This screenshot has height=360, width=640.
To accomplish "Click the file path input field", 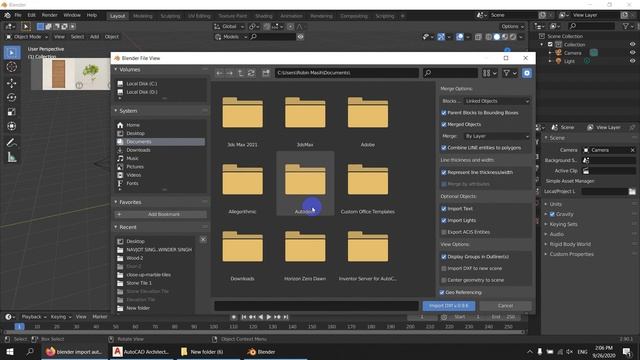I will click(347, 73).
